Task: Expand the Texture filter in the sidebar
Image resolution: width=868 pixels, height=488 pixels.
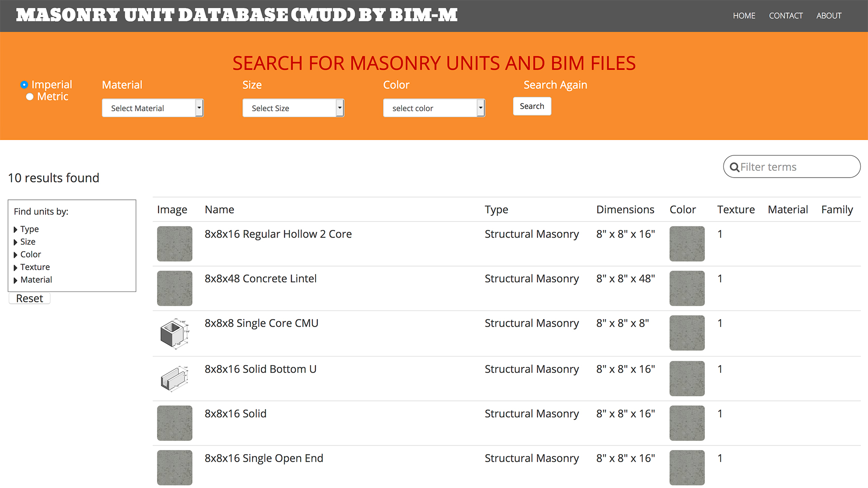Action: click(35, 267)
